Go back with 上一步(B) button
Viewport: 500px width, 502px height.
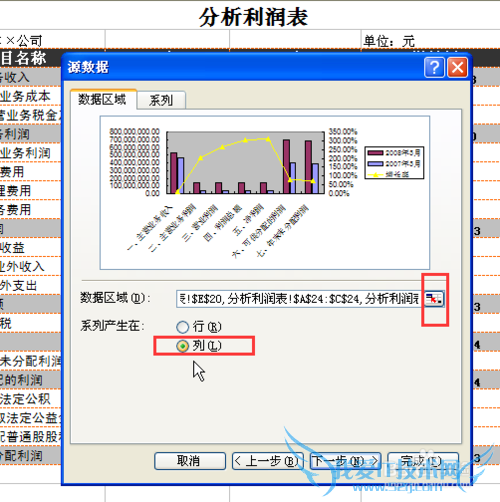pyautogui.click(x=268, y=461)
